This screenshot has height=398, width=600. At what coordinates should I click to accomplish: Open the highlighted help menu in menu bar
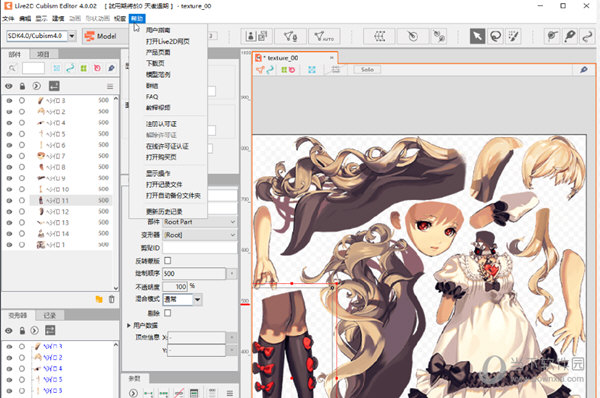pos(137,18)
